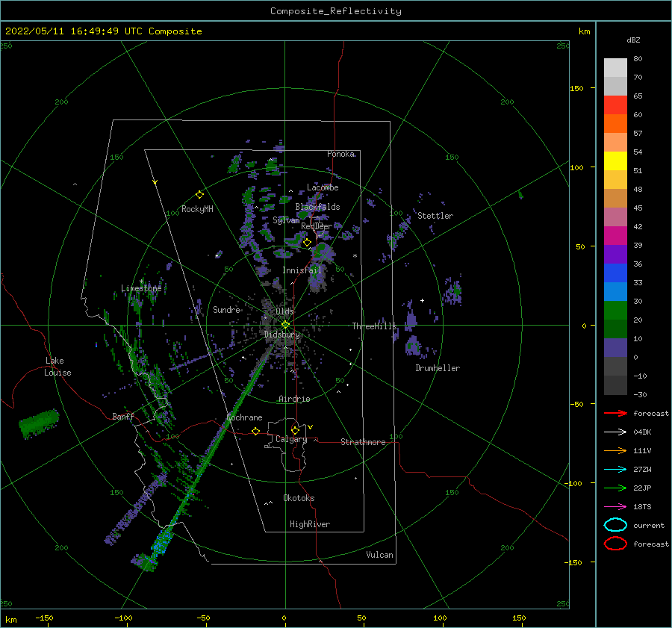Viewport: 672px width, 628px height.
Task: Click the Strathmore label
Action: (x=363, y=442)
